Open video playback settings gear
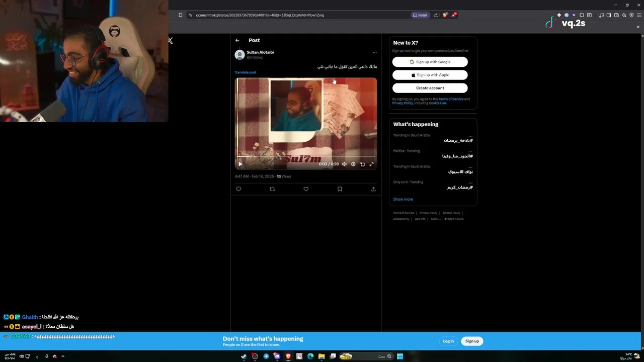 [x=353, y=164]
